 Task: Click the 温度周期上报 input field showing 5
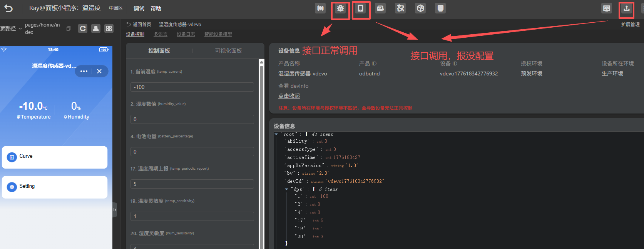(192, 184)
